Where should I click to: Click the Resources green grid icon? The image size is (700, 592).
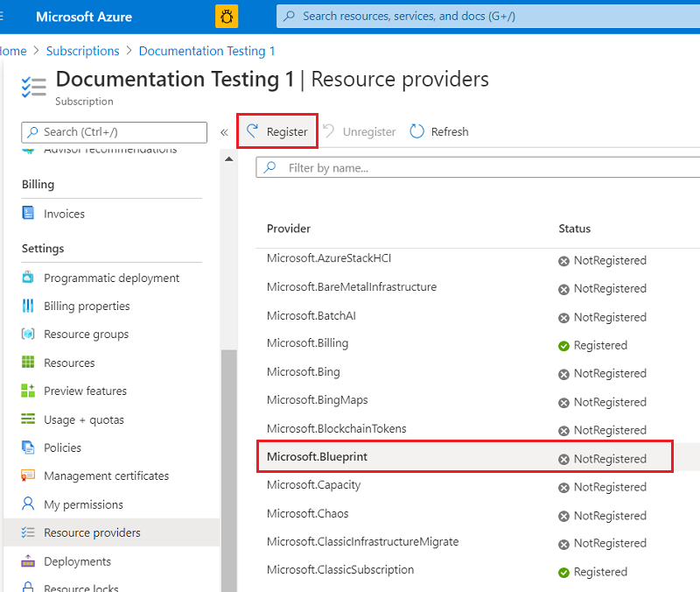pyautogui.click(x=28, y=362)
